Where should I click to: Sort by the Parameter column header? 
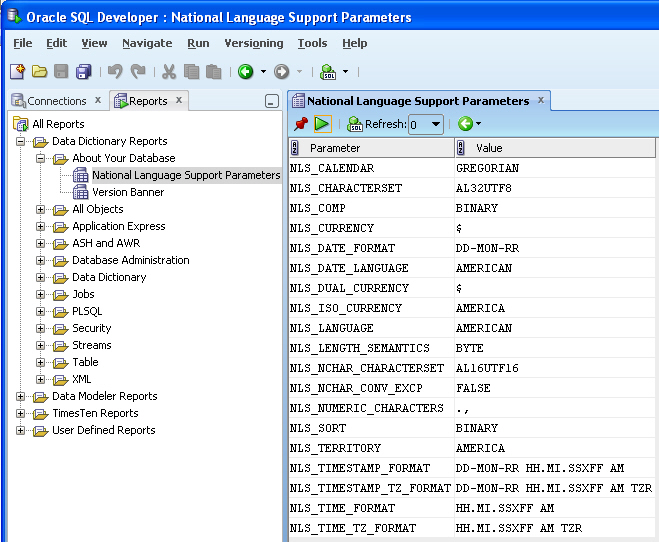pos(372,148)
